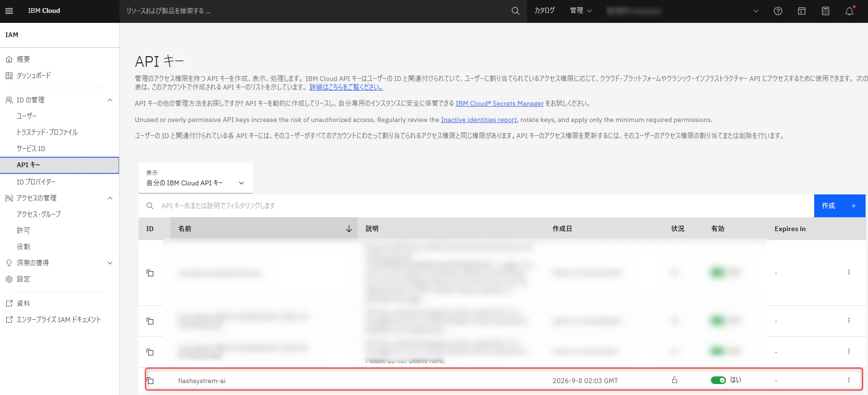Open the 表示 API key view dropdown
Screen dimensions: 868x395
pyautogui.click(x=196, y=178)
